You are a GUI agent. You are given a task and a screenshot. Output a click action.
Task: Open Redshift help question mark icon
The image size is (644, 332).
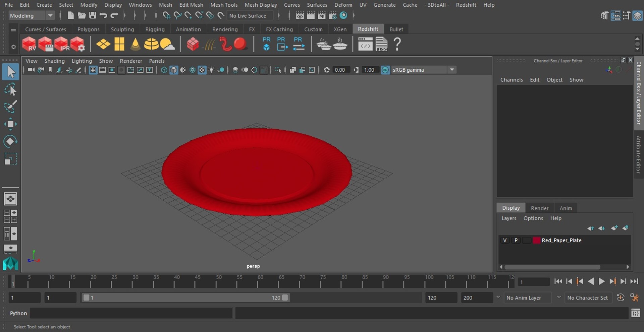tap(397, 44)
